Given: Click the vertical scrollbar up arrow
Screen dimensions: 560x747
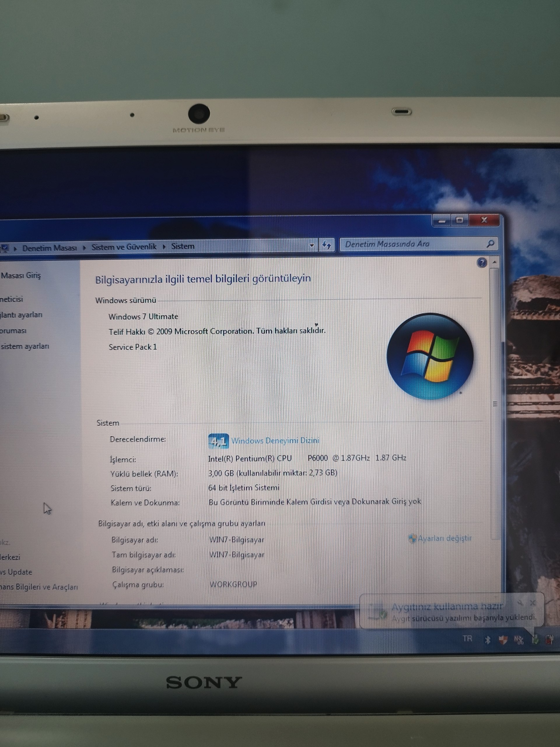Looking at the screenshot, I should point(494,262).
